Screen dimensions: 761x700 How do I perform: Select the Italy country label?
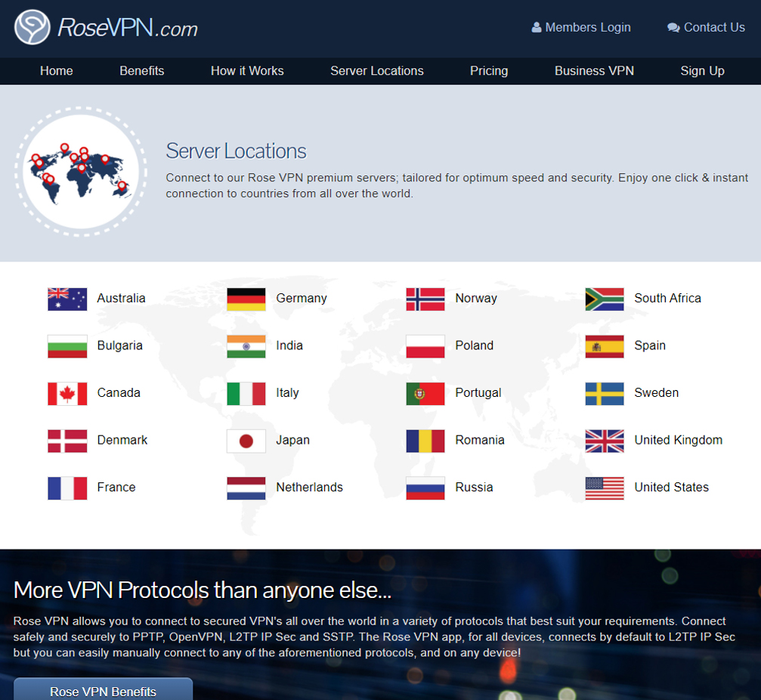(x=287, y=393)
